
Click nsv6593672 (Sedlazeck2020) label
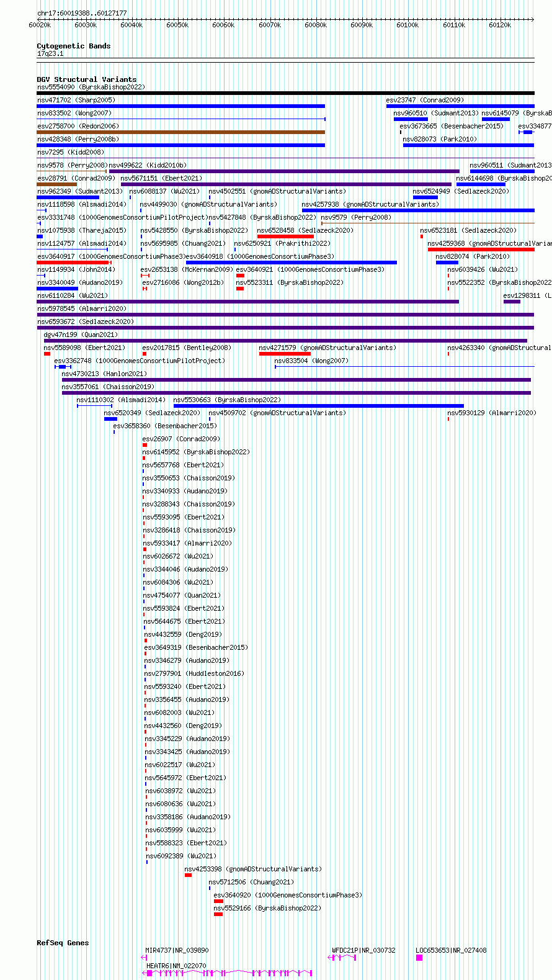[85, 321]
